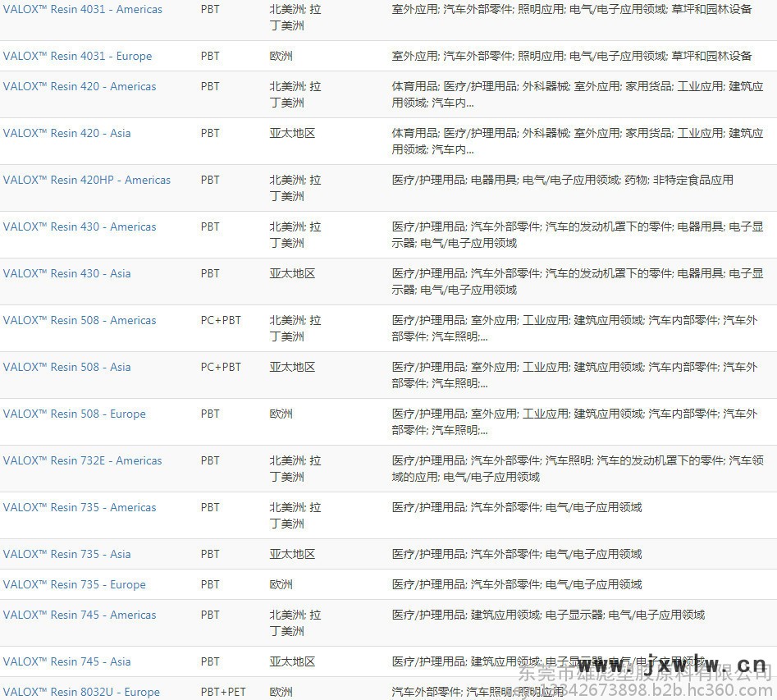Viewport: 777px width, 700px height.
Task: Click VALOX Resin 508 - Europe
Action: (74, 414)
